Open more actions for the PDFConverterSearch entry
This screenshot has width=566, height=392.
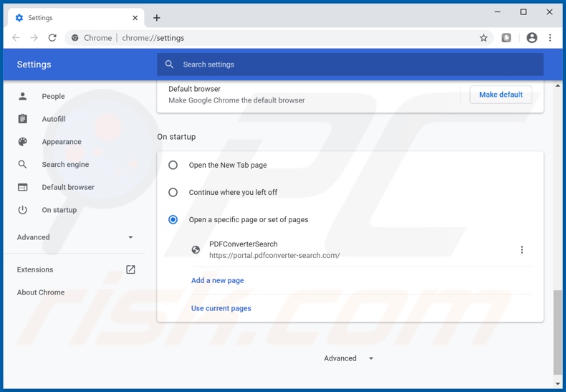click(522, 249)
